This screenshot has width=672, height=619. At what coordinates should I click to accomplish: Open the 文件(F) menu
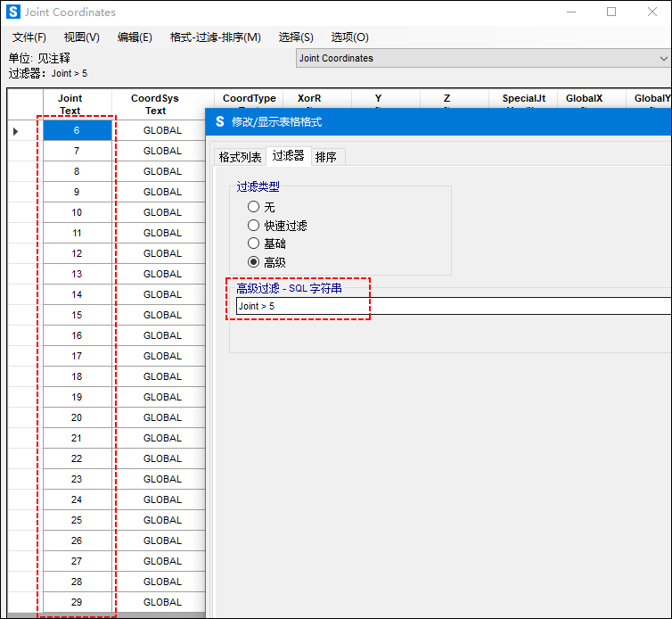coord(29,37)
